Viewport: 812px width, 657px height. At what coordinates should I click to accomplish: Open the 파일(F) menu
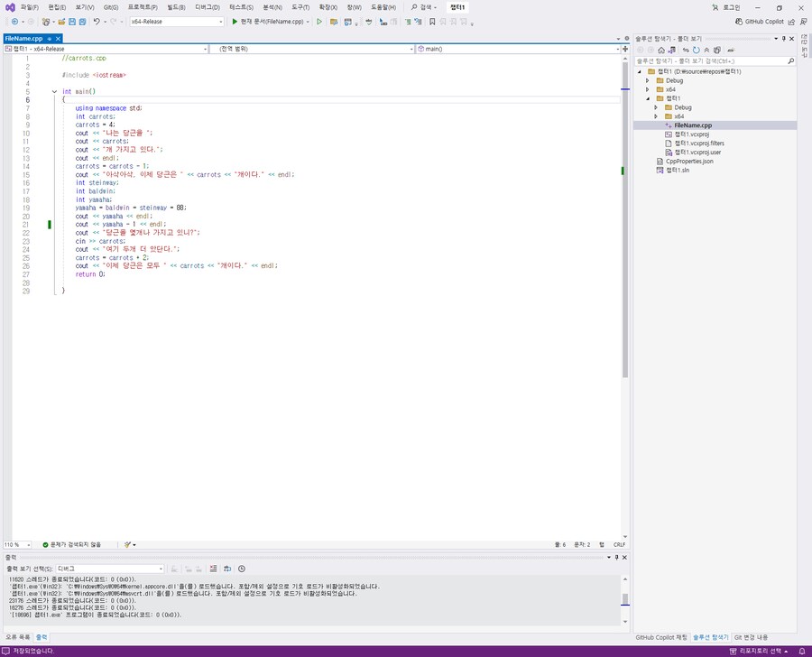(x=30, y=7)
